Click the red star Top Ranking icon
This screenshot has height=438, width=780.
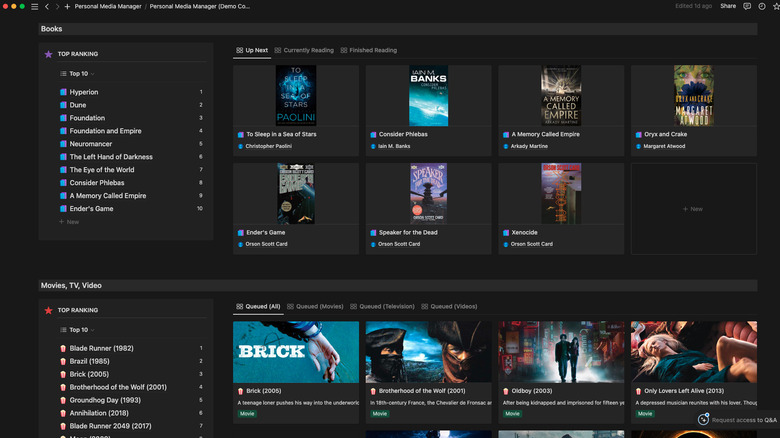pos(48,310)
